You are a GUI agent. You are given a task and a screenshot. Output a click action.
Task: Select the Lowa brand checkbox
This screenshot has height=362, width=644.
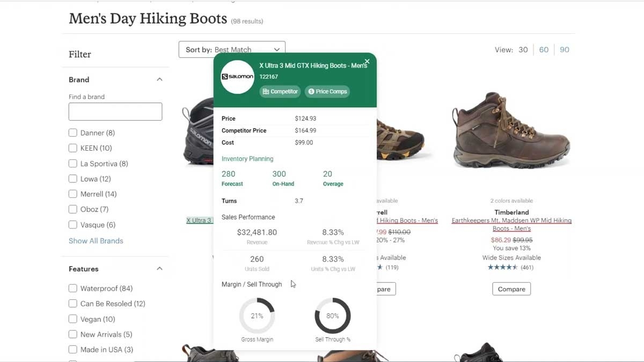pos(72,179)
